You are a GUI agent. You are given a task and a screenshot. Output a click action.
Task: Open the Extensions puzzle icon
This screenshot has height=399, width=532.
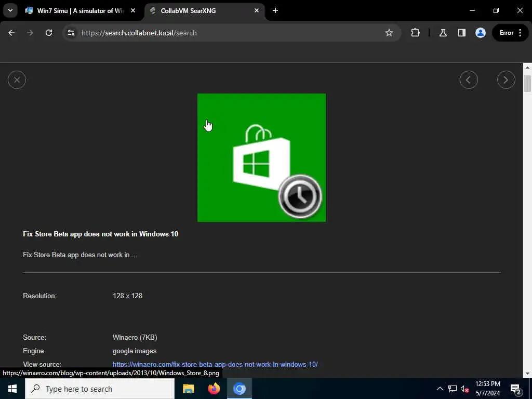pyautogui.click(x=415, y=33)
